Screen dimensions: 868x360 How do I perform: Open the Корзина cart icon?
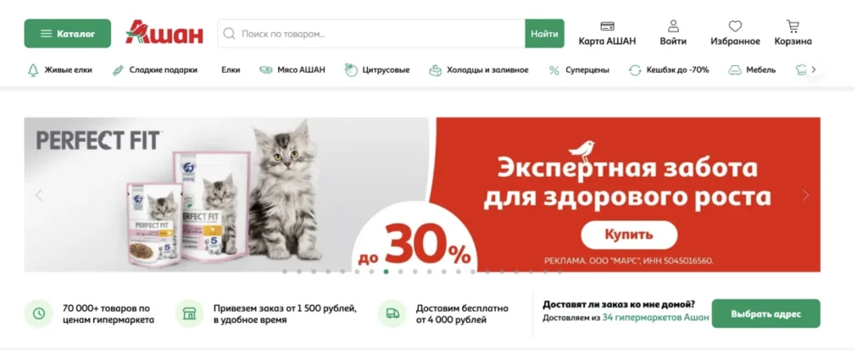tap(793, 26)
